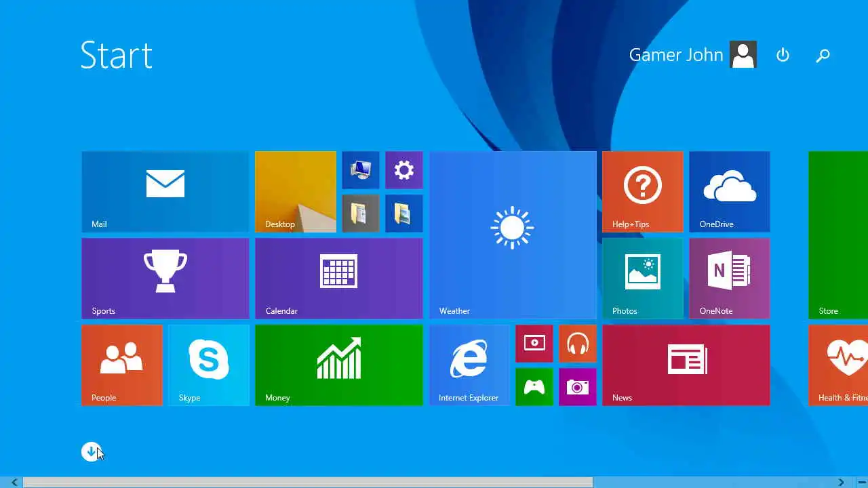Open the Games controller small tile

click(x=534, y=387)
